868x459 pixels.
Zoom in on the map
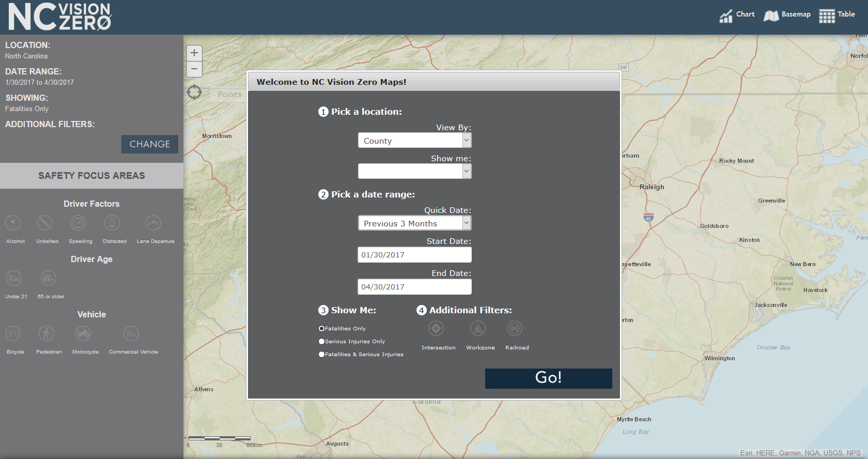click(x=194, y=53)
